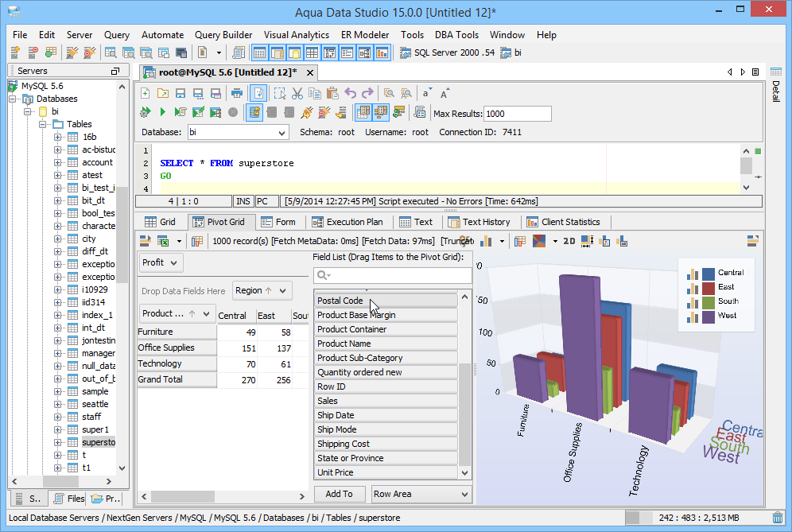792x532 pixels.
Task: Open the Visual Analytics menu
Action: [x=297, y=35]
